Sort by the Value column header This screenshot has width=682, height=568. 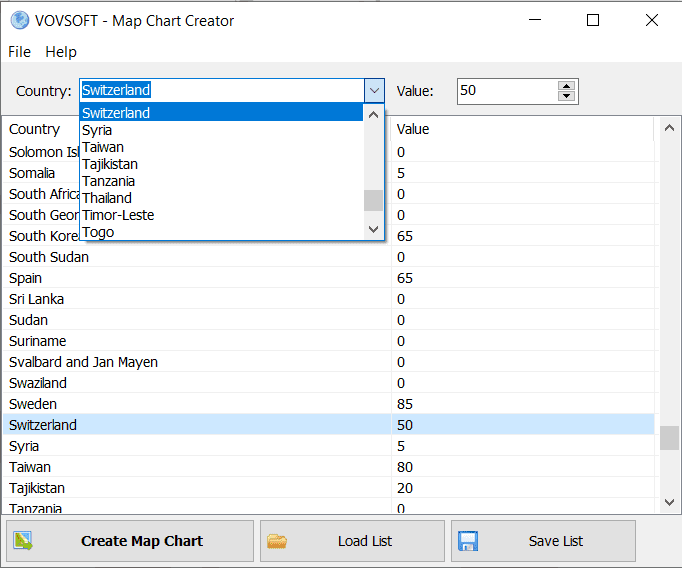520,129
